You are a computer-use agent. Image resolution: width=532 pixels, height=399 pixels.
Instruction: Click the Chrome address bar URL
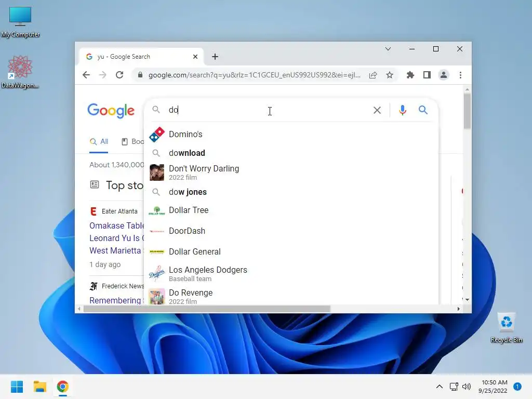point(254,75)
